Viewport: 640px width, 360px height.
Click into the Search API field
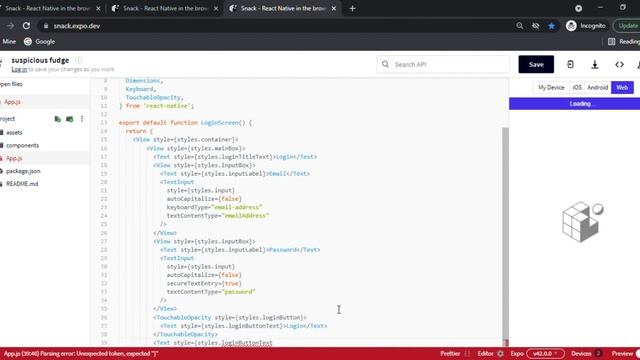tap(443, 64)
